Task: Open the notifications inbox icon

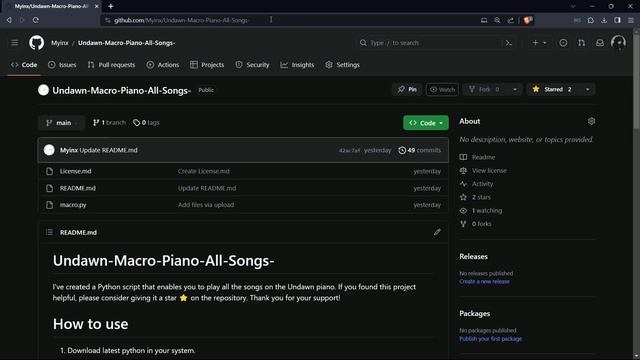Action: tap(600, 43)
